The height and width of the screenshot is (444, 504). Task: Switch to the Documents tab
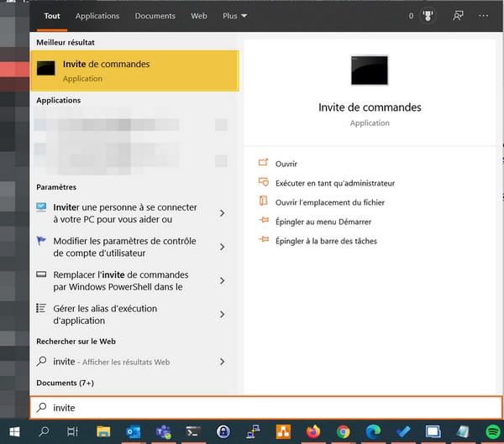[155, 16]
